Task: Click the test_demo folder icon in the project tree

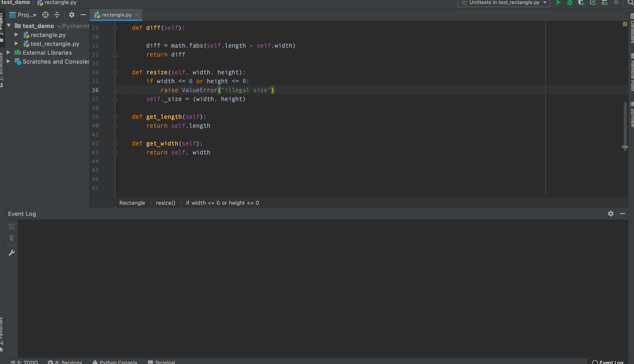Action: pos(18,26)
